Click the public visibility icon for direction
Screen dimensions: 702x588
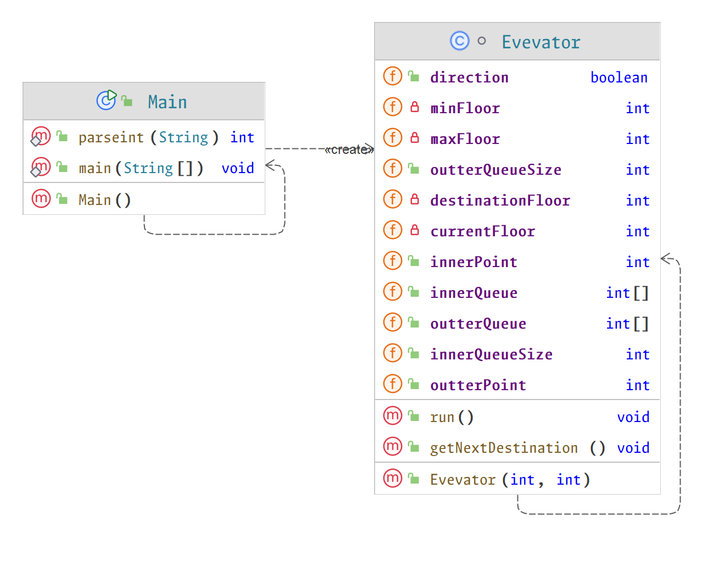pos(414,76)
